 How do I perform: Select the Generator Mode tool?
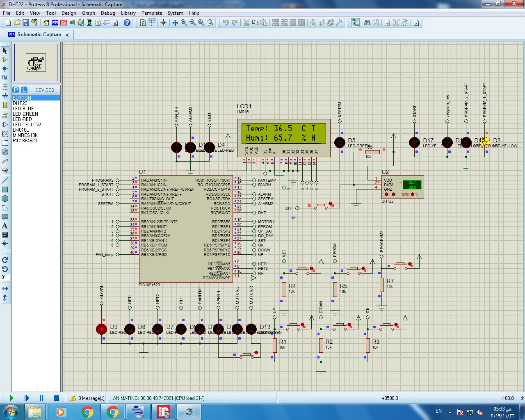pyautogui.click(x=5, y=152)
